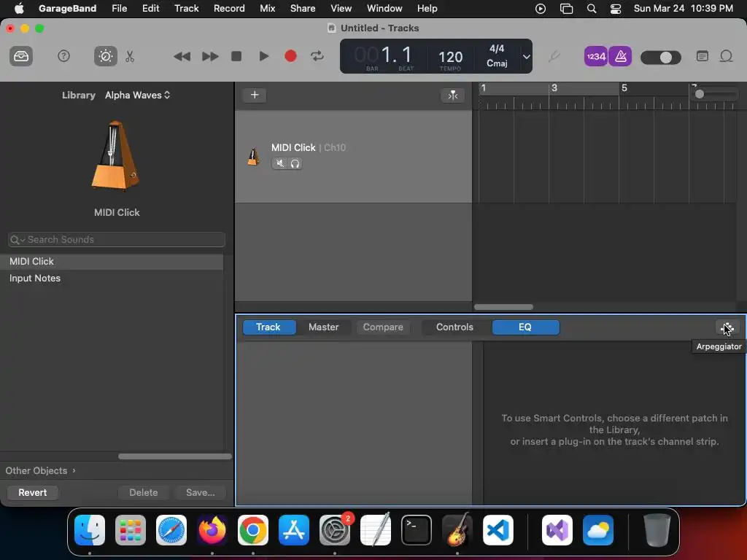Switch to the Master tab
The image size is (747, 560).
323,327
